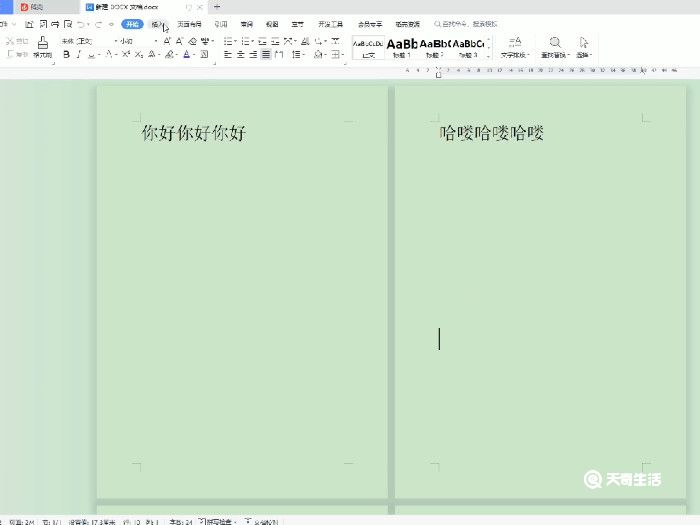
Task: Open the underline style dropdown arrow
Action: (99, 55)
